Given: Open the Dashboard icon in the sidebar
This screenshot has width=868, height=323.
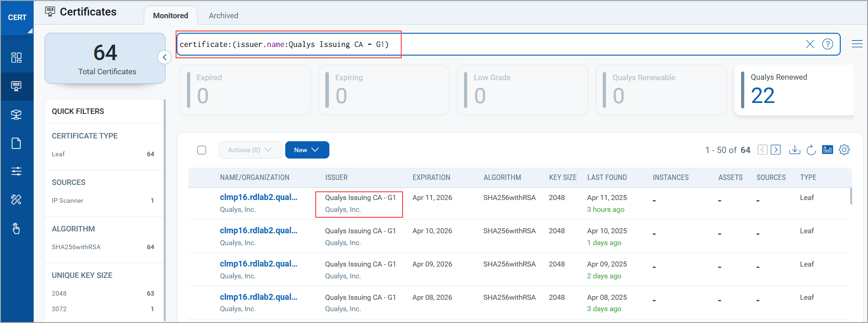Looking at the screenshot, I should tap(16, 57).
